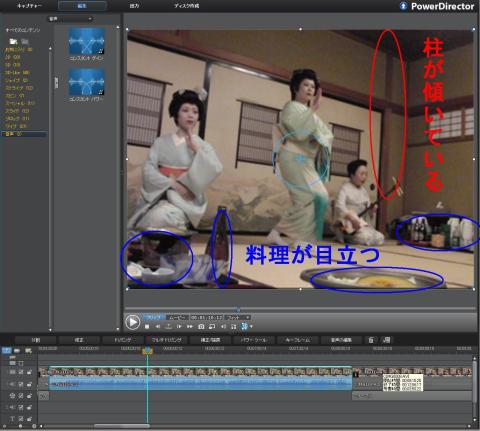Open the キャプチャー tab

[29, 6]
